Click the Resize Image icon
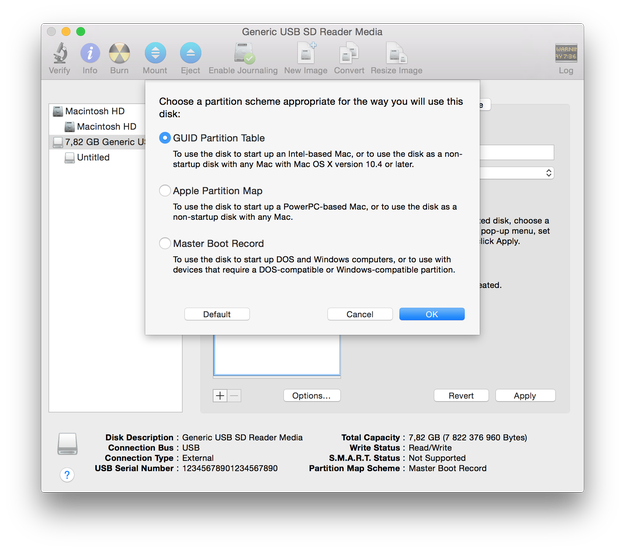The image size is (625, 551). 396,53
